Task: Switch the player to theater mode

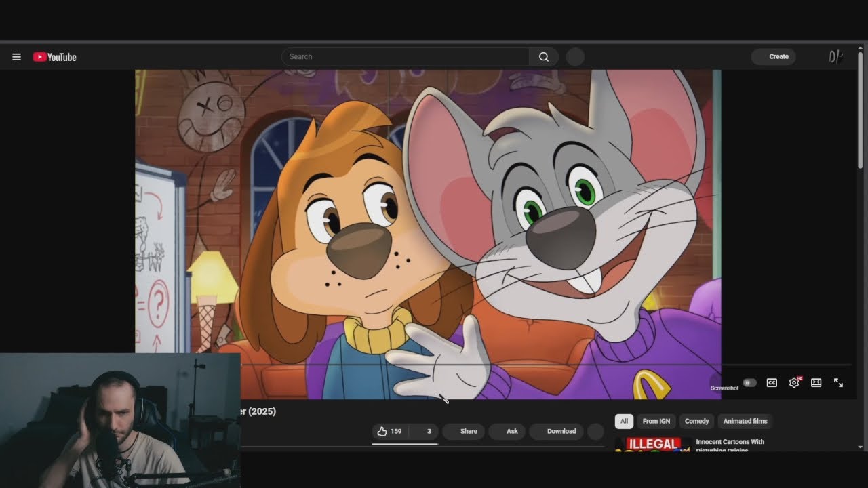Action: pyautogui.click(x=816, y=383)
